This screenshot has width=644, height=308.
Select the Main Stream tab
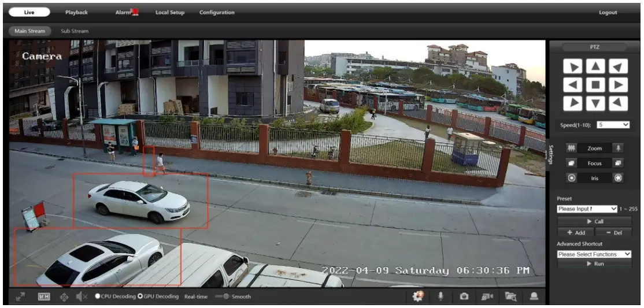tap(29, 31)
